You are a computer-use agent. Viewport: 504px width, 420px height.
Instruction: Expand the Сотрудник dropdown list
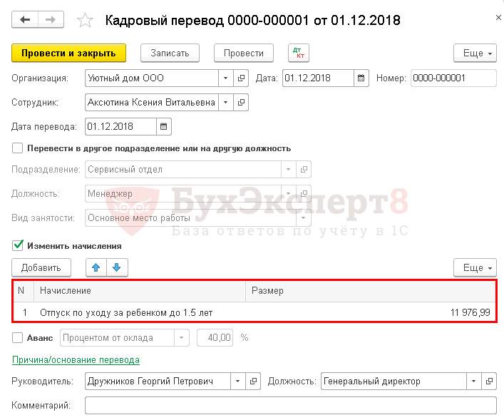coord(226,102)
